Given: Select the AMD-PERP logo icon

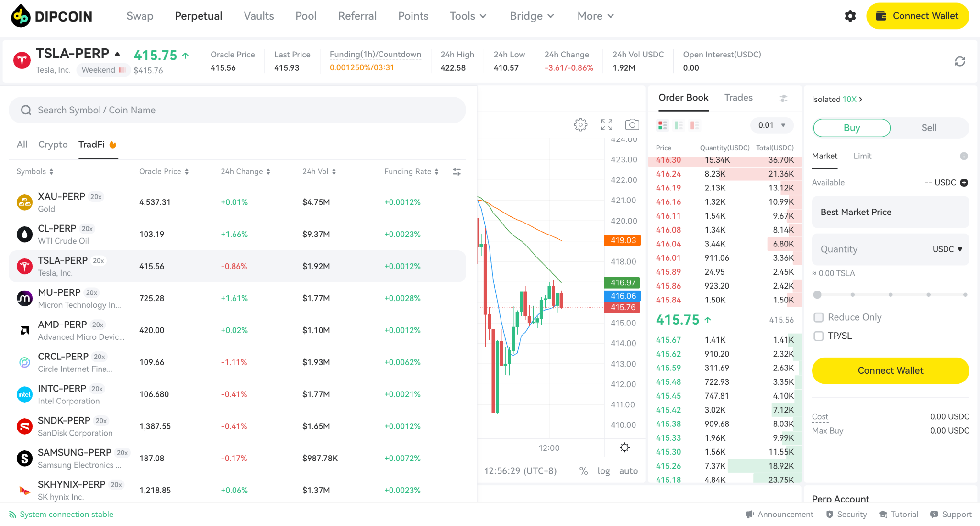Looking at the screenshot, I should [x=24, y=331].
